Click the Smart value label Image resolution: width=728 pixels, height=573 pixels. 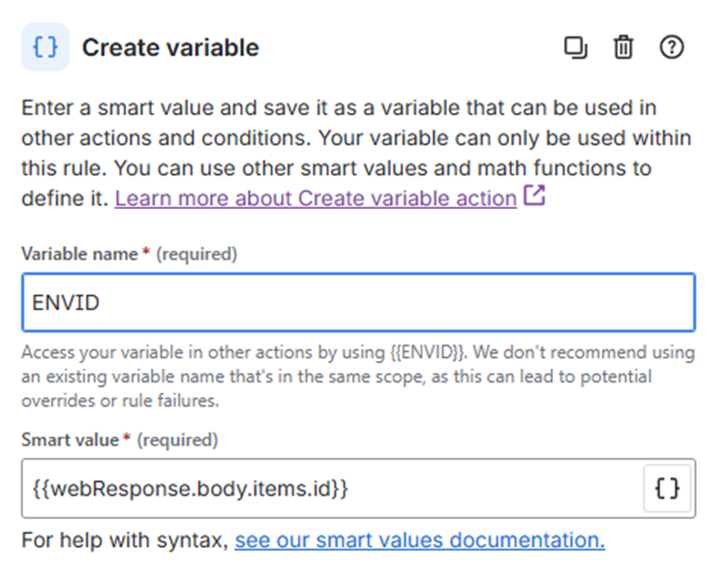[70, 439]
